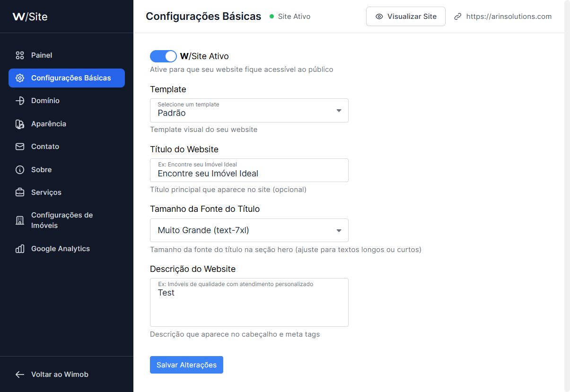Open the Sobre page

67,170
